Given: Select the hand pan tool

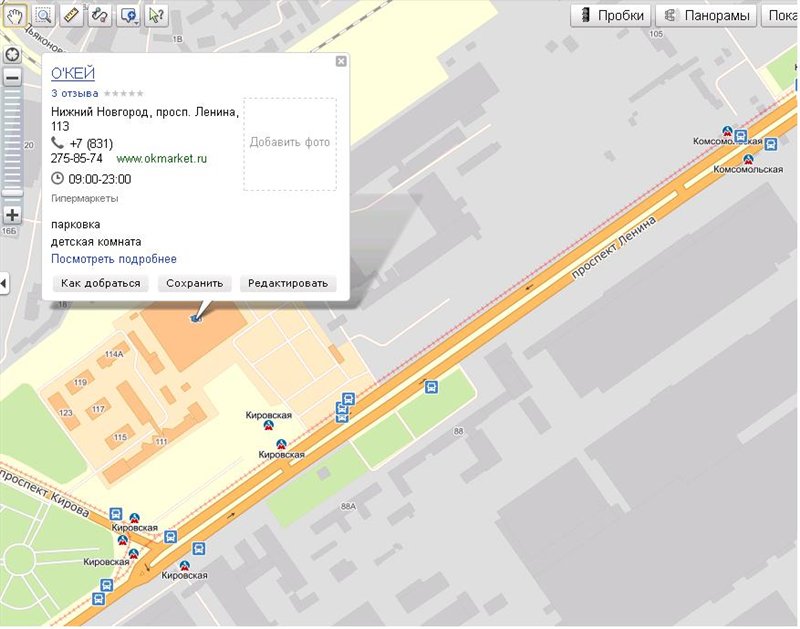Looking at the screenshot, I should point(14,14).
